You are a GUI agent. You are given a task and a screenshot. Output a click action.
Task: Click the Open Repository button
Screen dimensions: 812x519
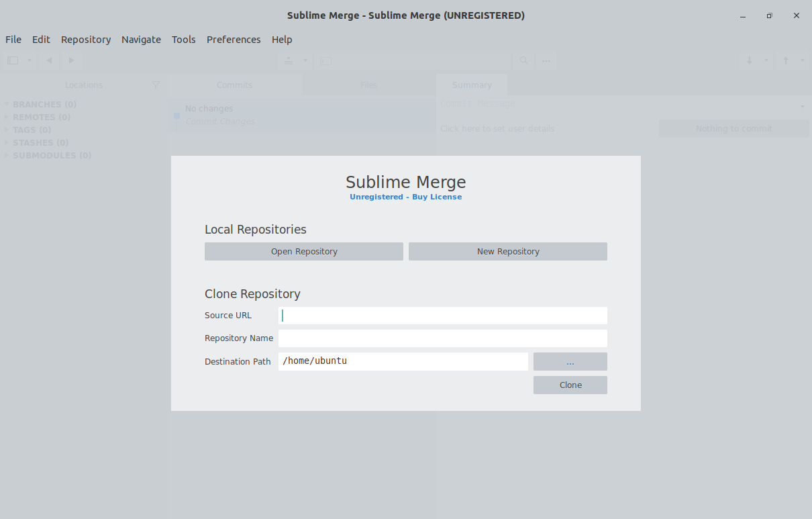(x=304, y=251)
